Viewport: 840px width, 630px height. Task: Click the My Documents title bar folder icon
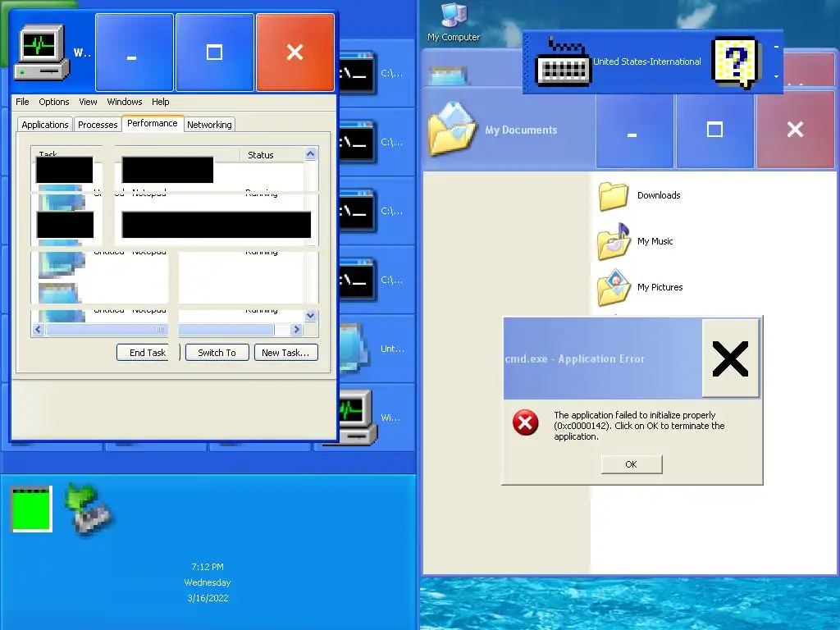[453, 129]
